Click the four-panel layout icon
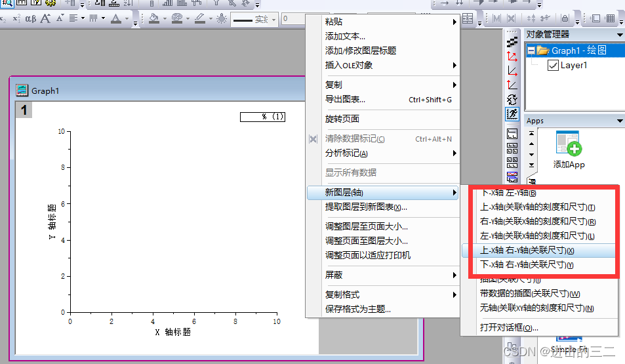Image resolution: width=625 pixels, height=364 pixels. pyautogui.click(x=512, y=148)
